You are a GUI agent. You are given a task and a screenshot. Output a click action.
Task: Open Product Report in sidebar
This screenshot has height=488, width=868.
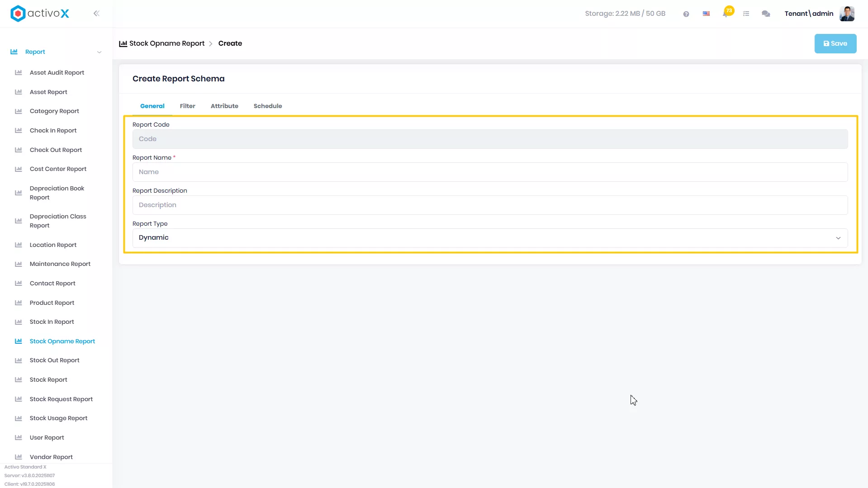coord(52,303)
